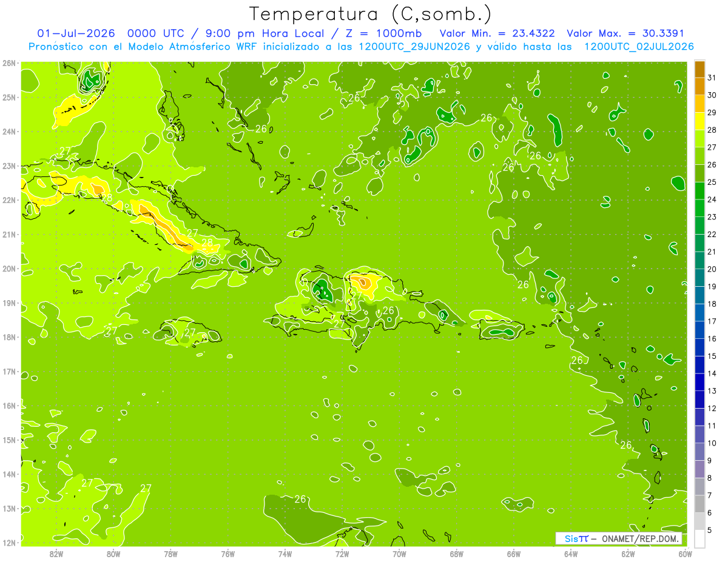The height and width of the screenshot is (562, 728).
Task: Click the 22N latitude axis label
Action: click(x=9, y=200)
